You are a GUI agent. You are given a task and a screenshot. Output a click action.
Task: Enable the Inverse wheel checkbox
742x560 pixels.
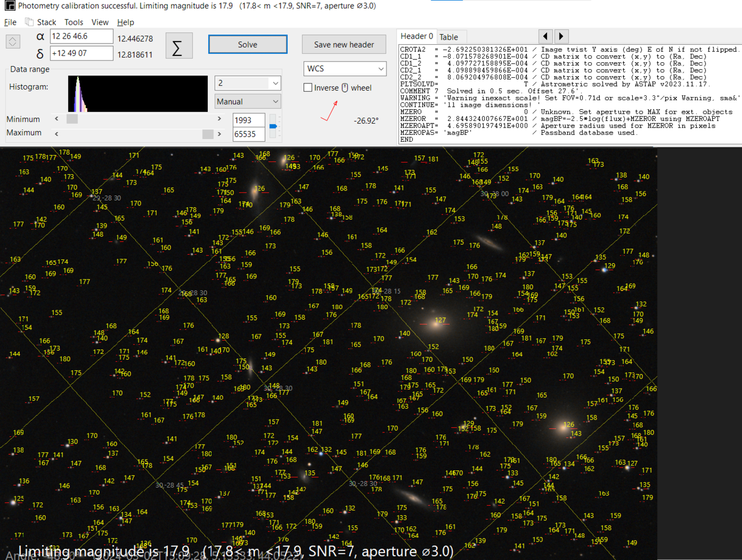click(307, 87)
